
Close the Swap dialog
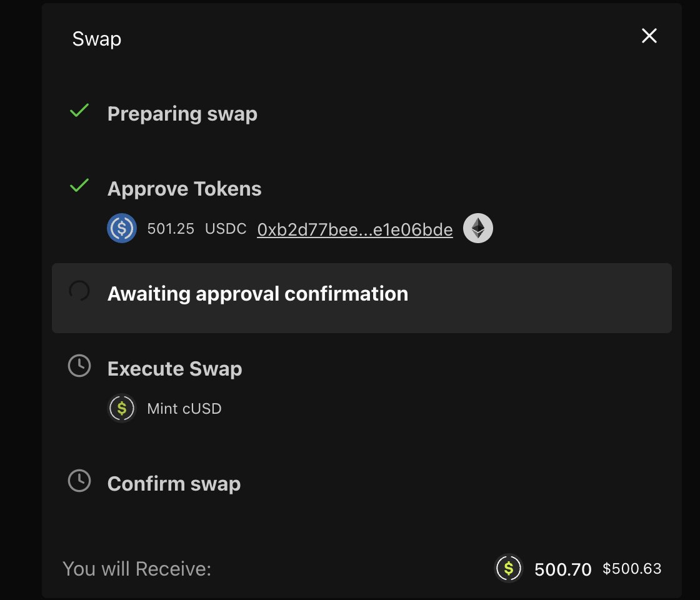coord(649,36)
